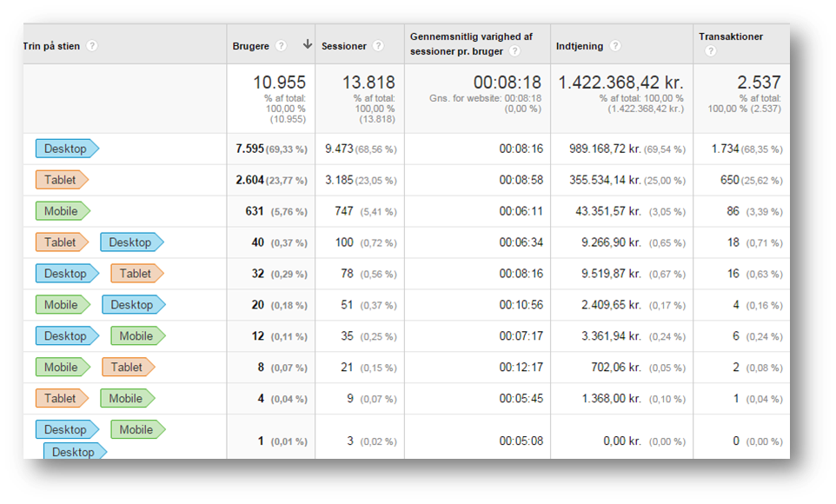Click help icon under Transaktioner header
Screen dimensions: 836x504
coord(710,51)
